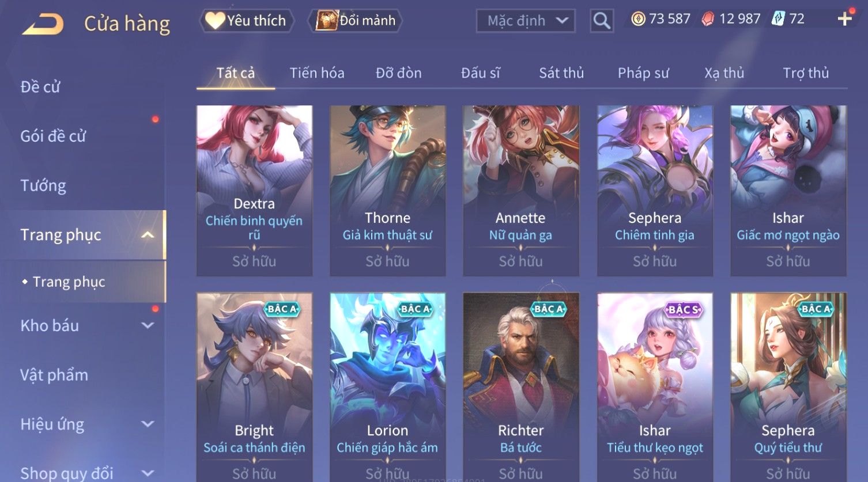Open the search magnifier icon
Screen dimensions: 868x482
click(x=602, y=21)
